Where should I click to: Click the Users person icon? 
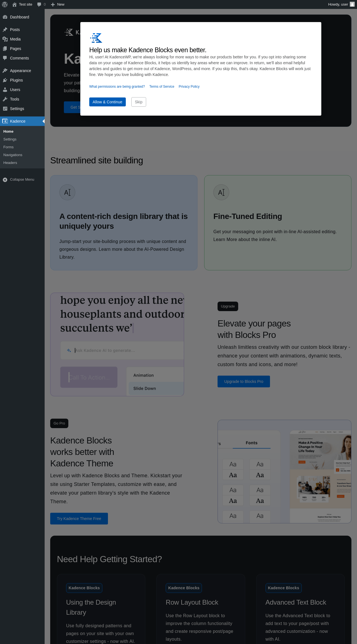pos(5,90)
